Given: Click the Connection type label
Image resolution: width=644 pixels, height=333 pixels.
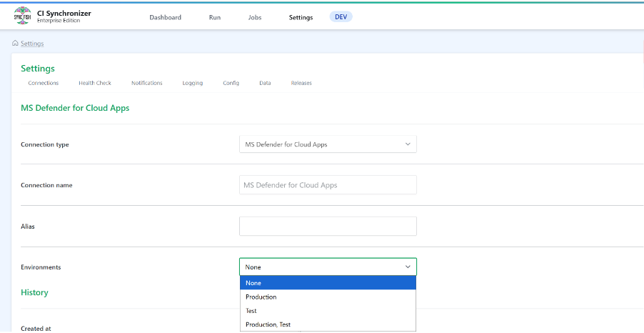Looking at the screenshot, I should pyautogui.click(x=45, y=145).
